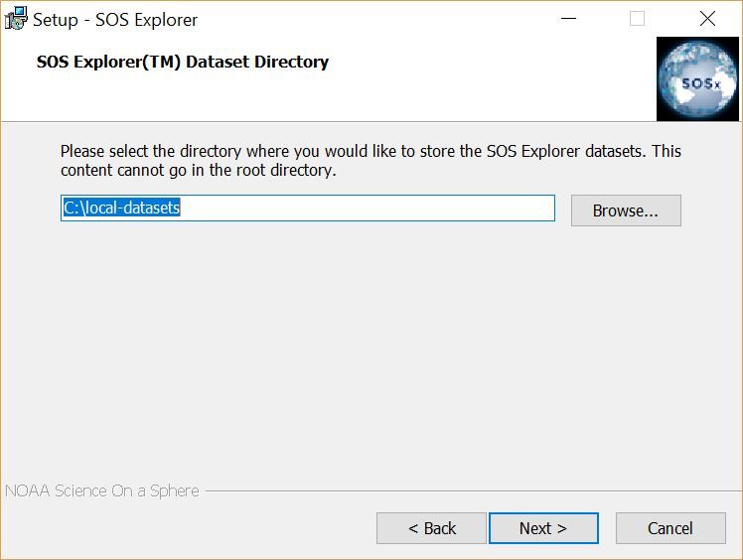Click the highlighted 'C:\local-datasets' text
Screen dimensions: 743x560
[x=122, y=208]
